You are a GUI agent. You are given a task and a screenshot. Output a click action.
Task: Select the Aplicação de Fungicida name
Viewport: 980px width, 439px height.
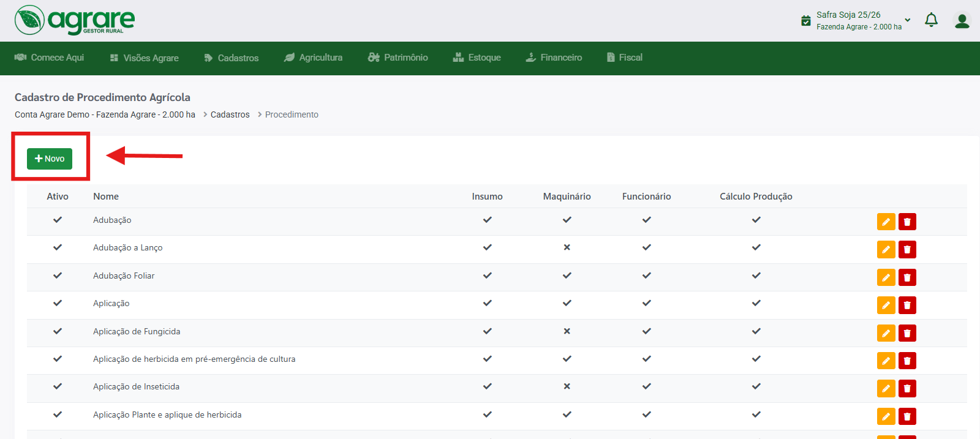137,332
